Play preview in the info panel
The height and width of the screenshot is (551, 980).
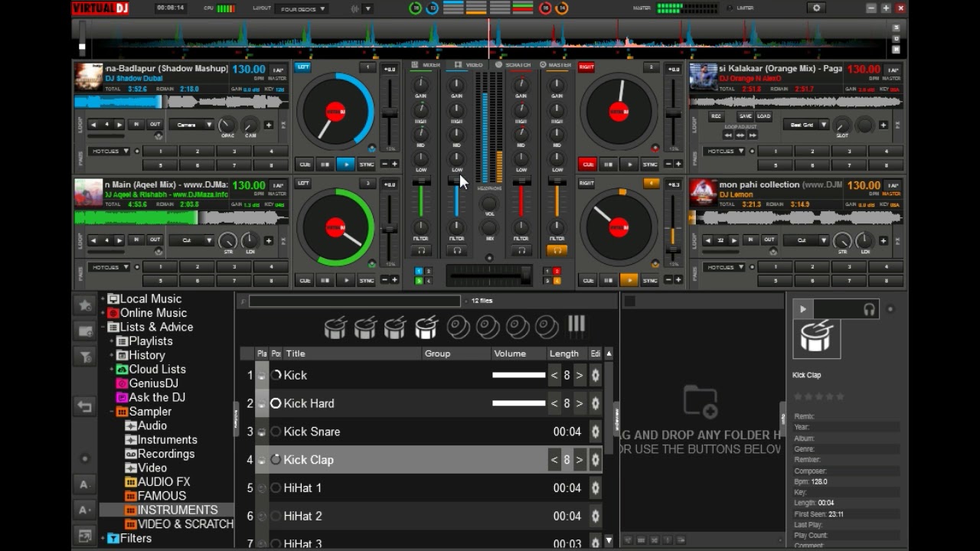click(802, 309)
